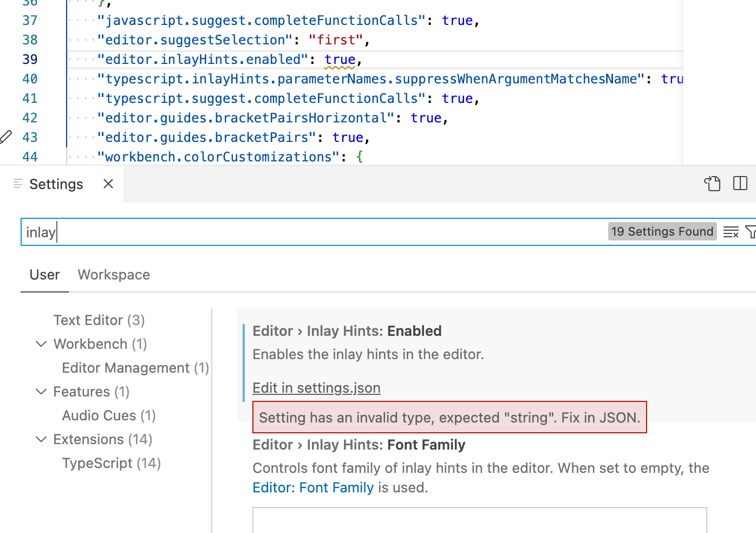Select the User settings tab
This screenshot has width=756, height=533.
44,275
